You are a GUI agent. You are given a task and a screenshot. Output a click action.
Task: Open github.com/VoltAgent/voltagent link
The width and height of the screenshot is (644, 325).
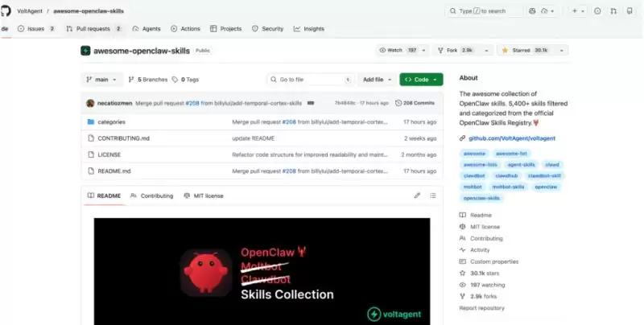pyautogui.click(x=512, y=138)
